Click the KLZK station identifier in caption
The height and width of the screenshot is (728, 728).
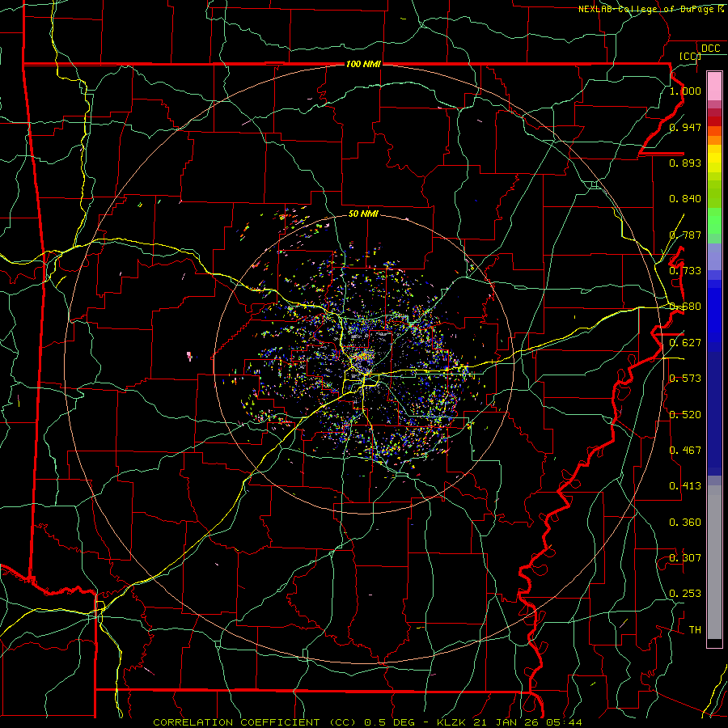452,722
